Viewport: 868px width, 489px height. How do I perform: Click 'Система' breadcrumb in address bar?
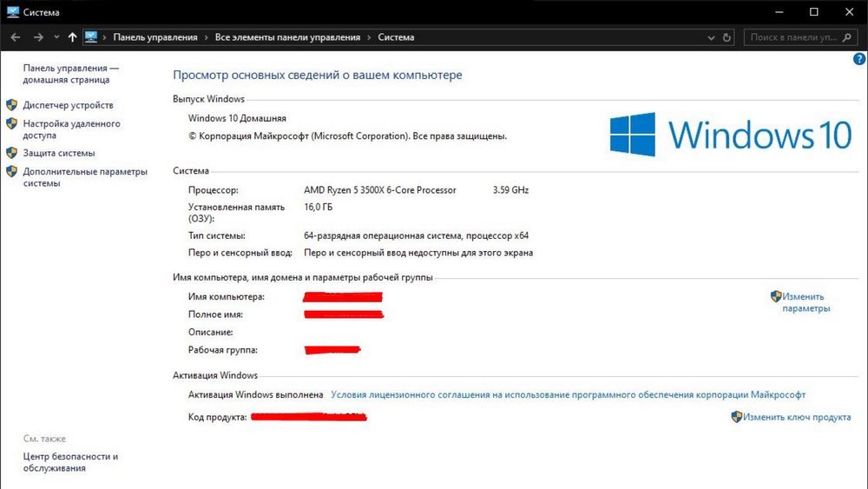[396, 37]
